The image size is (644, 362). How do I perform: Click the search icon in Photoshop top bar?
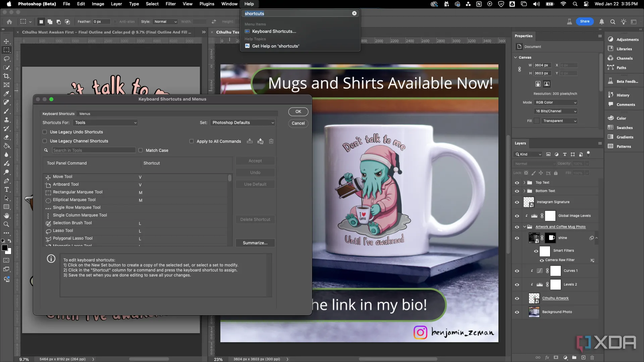(612, 21)
